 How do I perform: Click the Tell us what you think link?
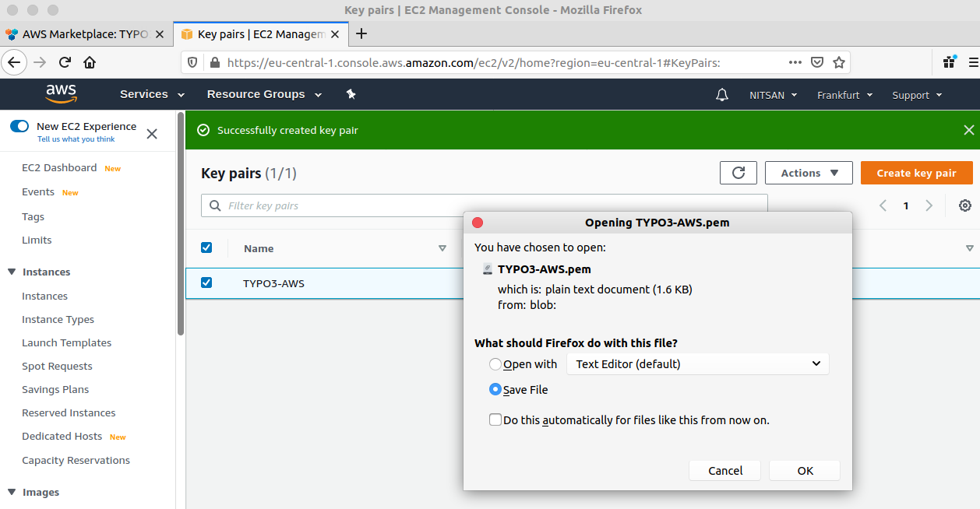click(76, 139)
